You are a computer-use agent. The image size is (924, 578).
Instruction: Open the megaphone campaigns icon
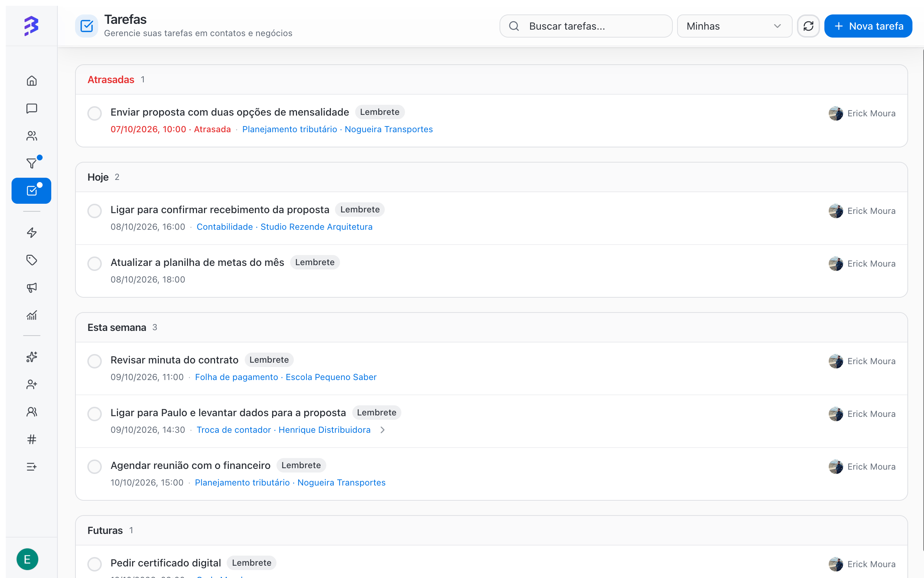(32, 288)
